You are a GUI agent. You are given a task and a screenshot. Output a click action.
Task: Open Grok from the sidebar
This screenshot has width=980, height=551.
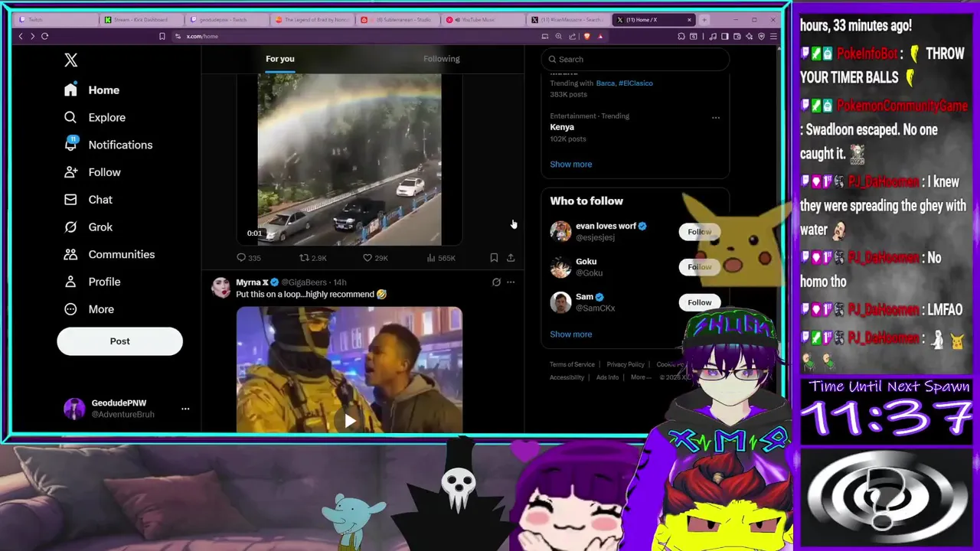(88, 227)
